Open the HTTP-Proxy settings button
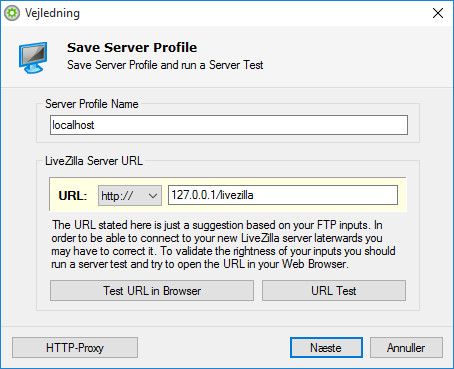Screen dimensions: 454x369 75,348
